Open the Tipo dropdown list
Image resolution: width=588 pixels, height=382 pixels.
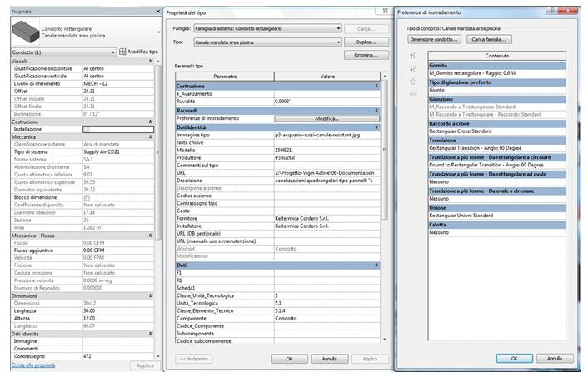pyautogui.click(x=338, y=41)
